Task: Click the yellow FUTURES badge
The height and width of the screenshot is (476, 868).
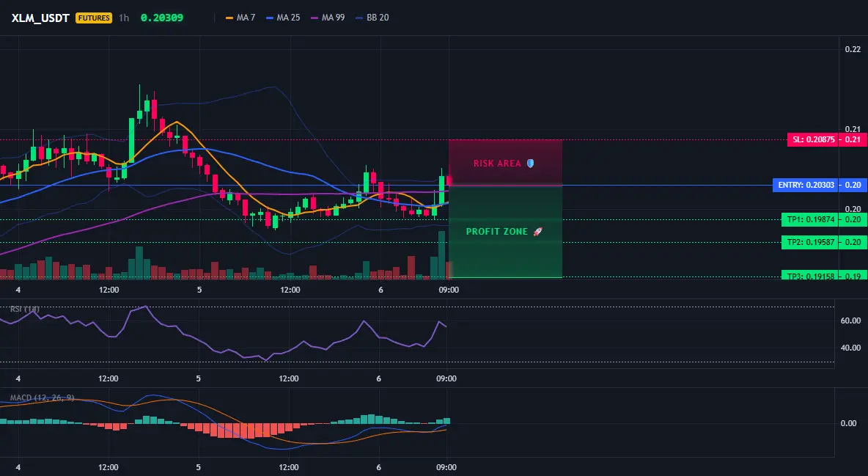Action: [94, 18]
